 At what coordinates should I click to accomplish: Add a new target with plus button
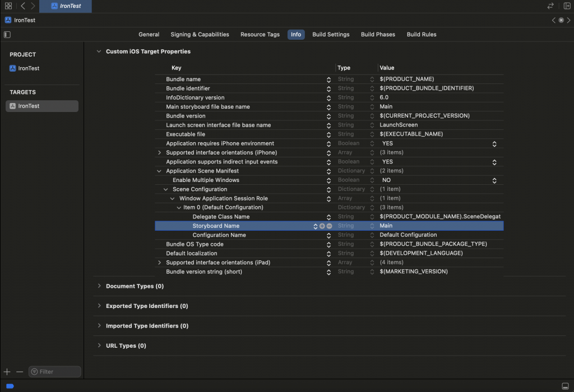(x=7, y=372)
